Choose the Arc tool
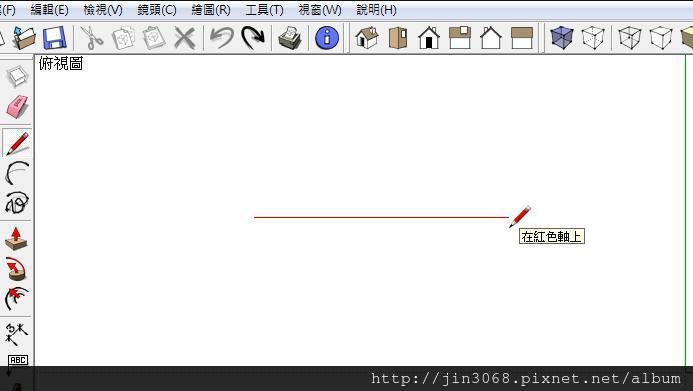 pyautogui.click(x=17, y=173)
